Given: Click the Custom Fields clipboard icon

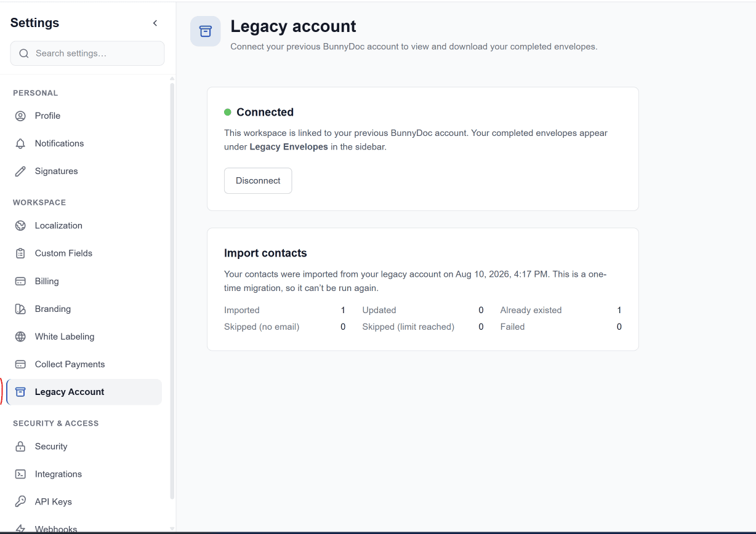Looking at the screenshot, I should [x=20, y=253].
